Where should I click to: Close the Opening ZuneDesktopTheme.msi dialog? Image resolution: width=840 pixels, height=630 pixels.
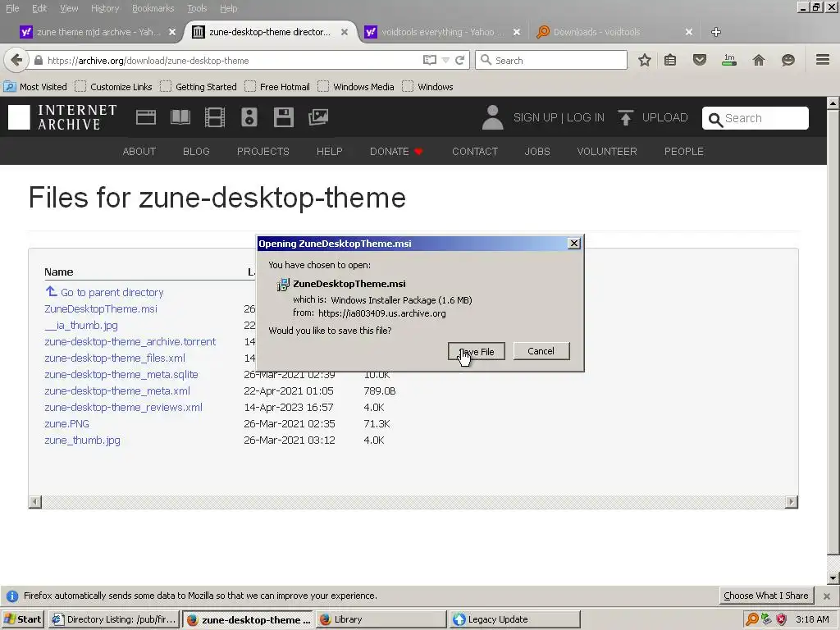pos(573,243)
